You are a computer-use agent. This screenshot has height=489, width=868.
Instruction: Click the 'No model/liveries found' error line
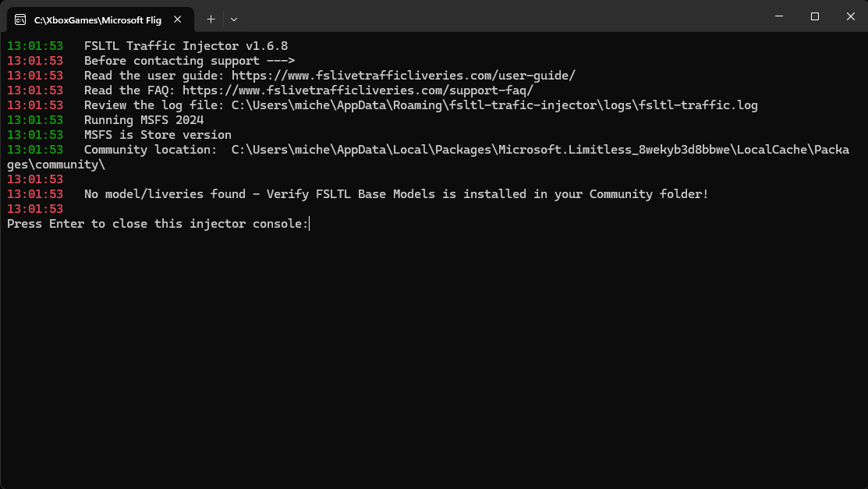396,194
